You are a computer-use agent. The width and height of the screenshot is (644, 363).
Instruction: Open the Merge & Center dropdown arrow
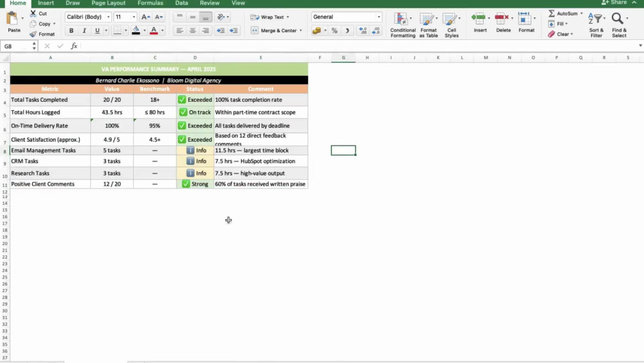click(301, 30)
